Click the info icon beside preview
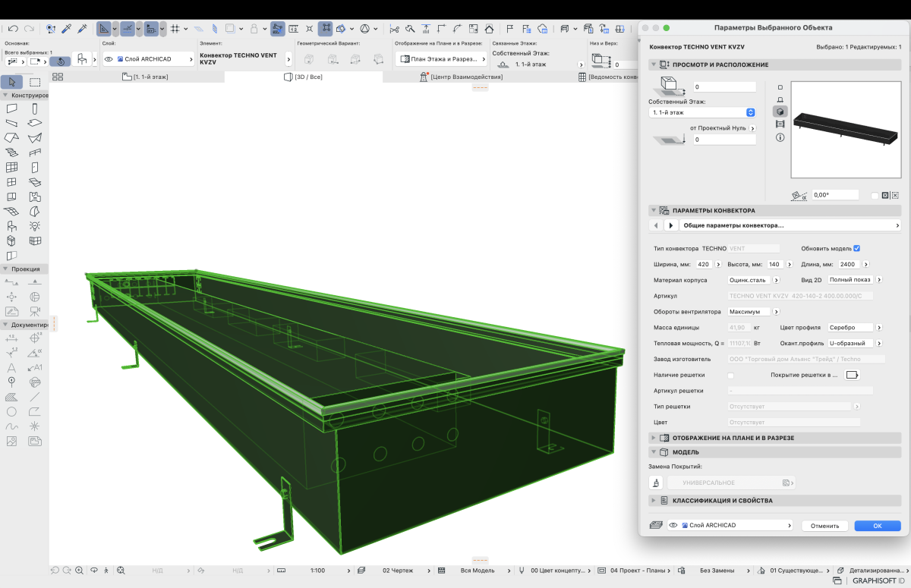 tap(780, 137)
